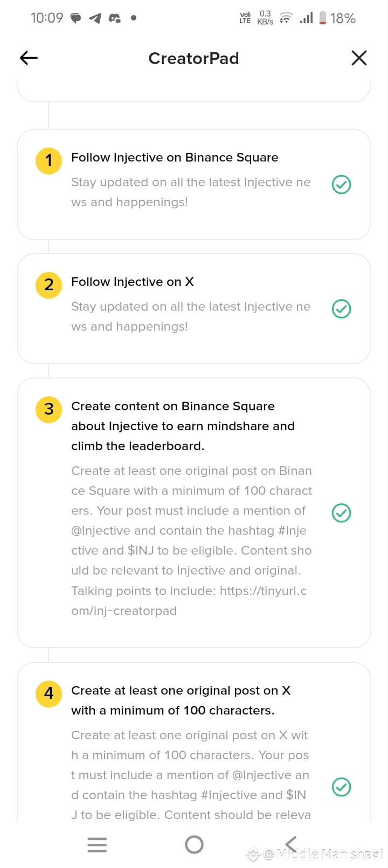Tap the CreatorPad page title
The image size is (388, 868).
click(x=193, y=58)
